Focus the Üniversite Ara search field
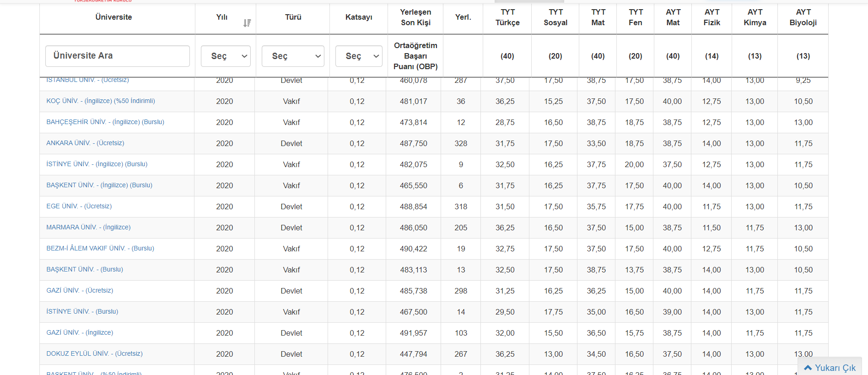The width and height of the screenshot is (868, 375). coord(118,56)
